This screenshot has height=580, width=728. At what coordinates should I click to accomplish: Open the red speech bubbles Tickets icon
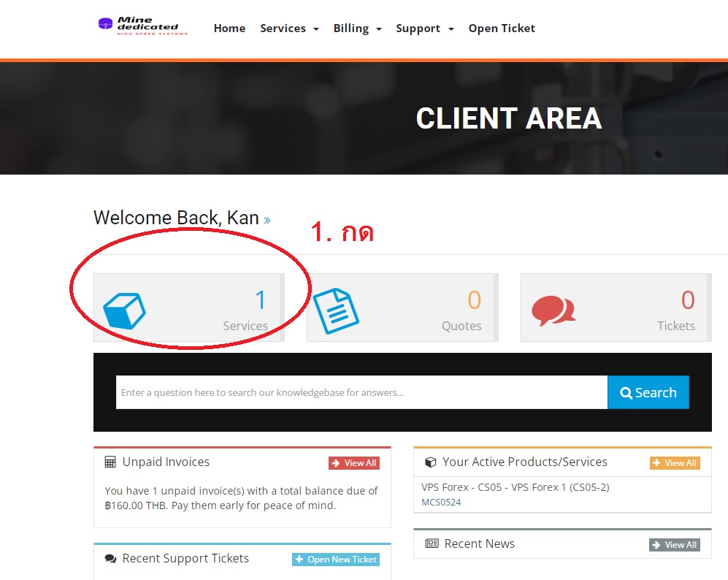(x=553, y=310)
